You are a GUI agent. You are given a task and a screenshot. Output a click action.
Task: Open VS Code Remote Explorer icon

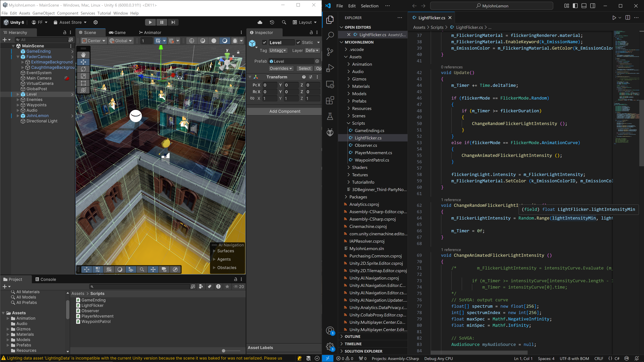click(330, 84)
